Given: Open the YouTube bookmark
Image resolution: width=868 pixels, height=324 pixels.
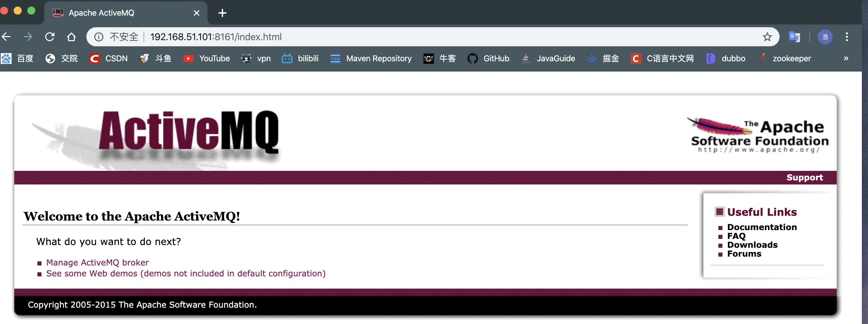Looking at the screenshot, I should (x=206, y=59).
